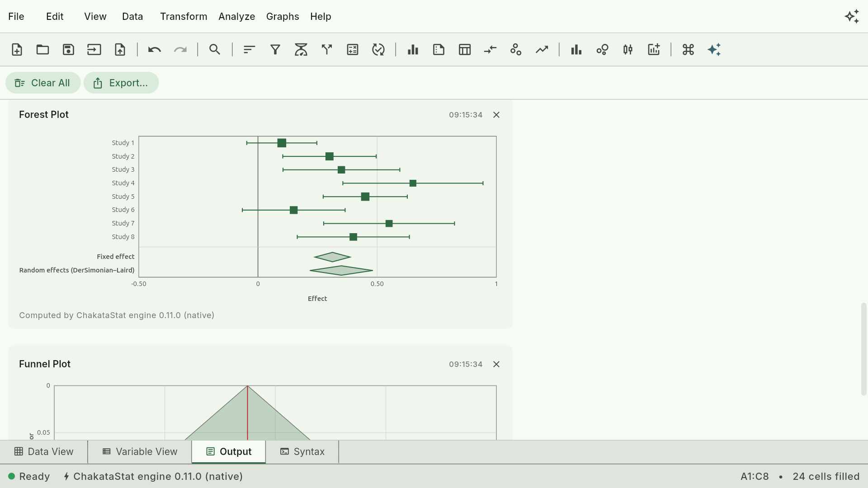Click Random effects (DerSimonian–Laird) label
This screenshot has width=868, height=488.
click(77, 270)
